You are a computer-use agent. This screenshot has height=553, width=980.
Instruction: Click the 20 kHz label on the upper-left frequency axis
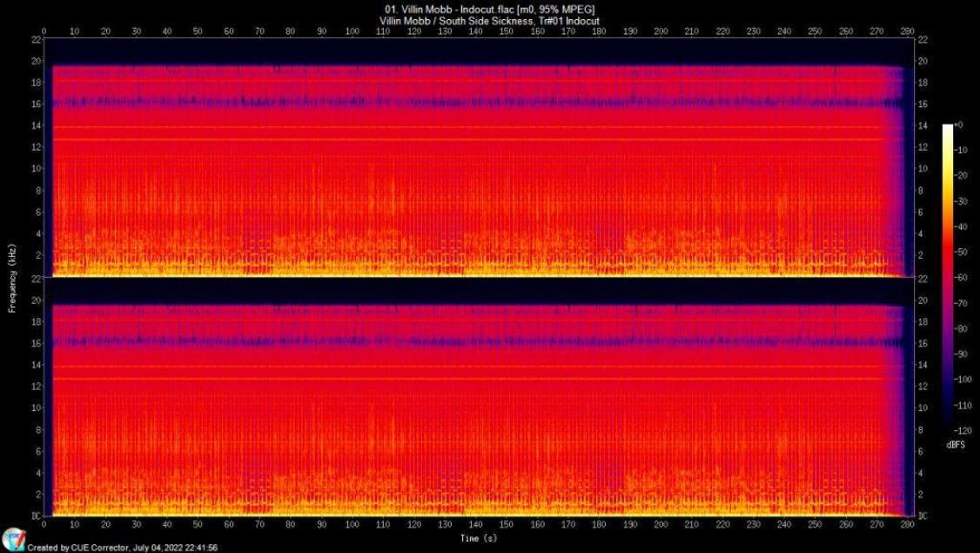(x=36, y=61)
